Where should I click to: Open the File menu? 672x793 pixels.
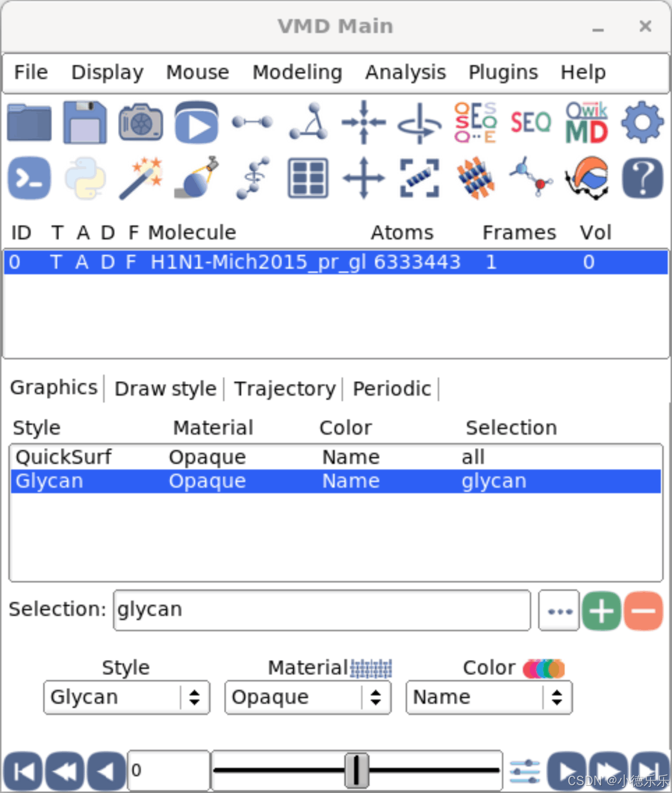tap(31, 72)
